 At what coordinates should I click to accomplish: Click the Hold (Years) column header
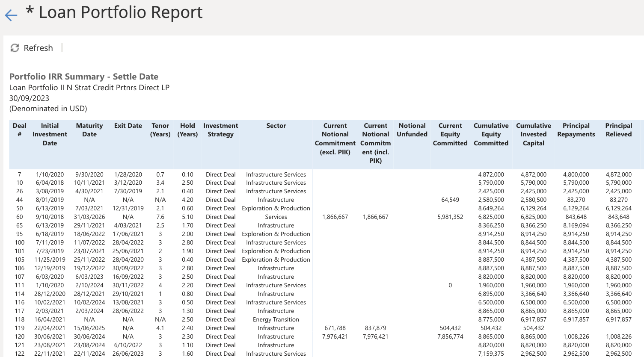(x=187, y=130)
